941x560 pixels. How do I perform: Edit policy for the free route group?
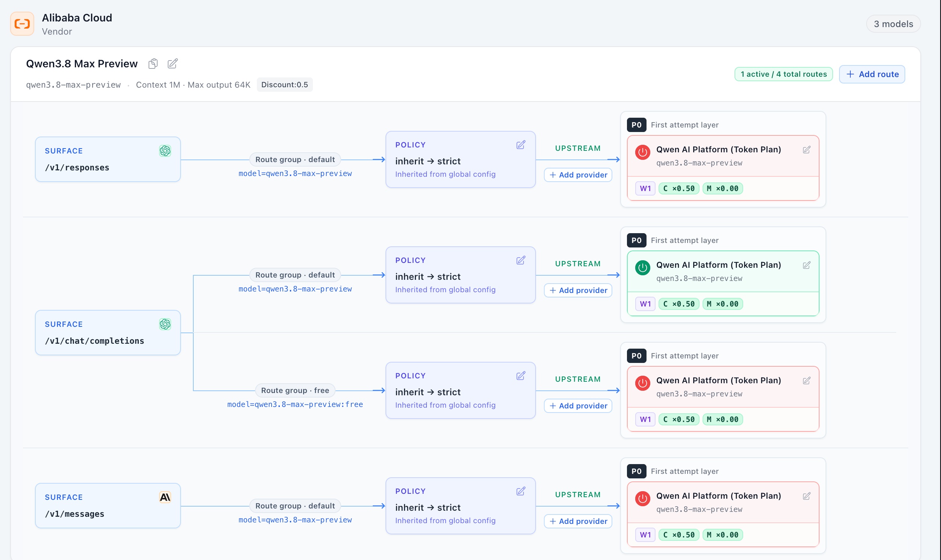(x=521, y=376)
